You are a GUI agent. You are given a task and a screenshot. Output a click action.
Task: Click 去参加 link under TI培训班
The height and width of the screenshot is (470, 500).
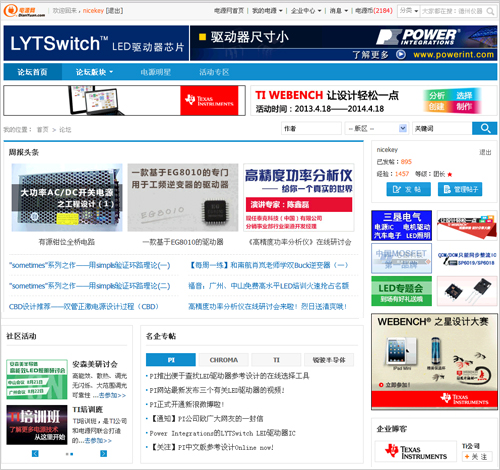pyautogui.click(x=98, y=441)
